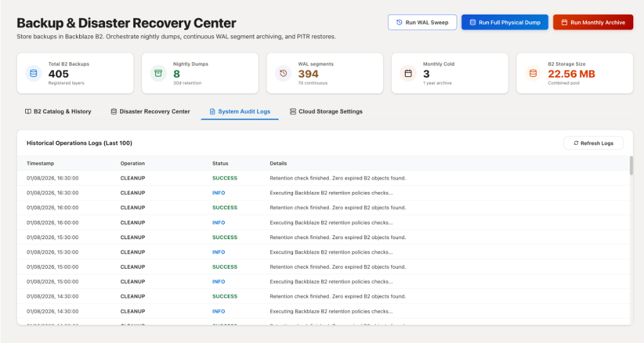Click the Monthly Cold calendar icon
This screenshot has width=644, height=343.
[408, 74]
